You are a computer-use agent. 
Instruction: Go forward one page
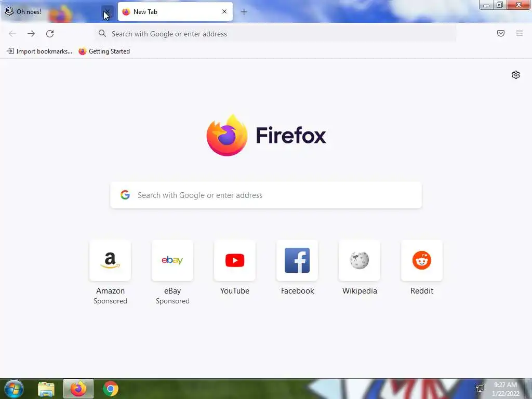tap(31, 34)
